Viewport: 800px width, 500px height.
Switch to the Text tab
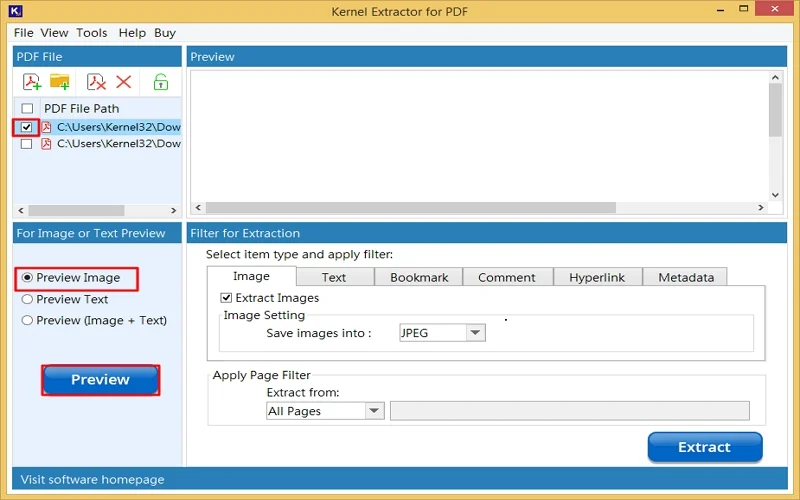pos(334,278)
